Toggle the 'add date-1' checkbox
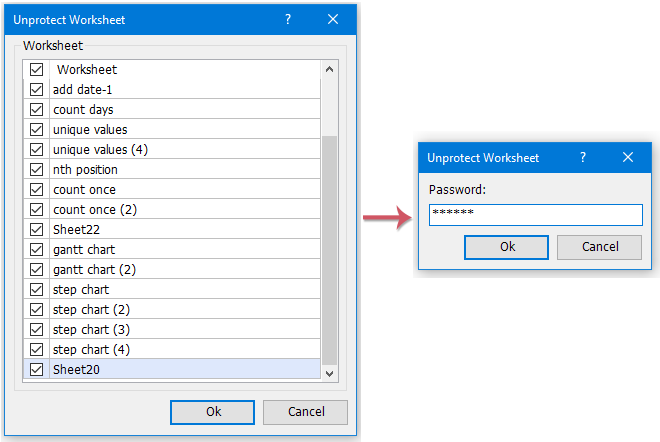The width and height of the screenshot is (660, 442). (x=37, y=90)
